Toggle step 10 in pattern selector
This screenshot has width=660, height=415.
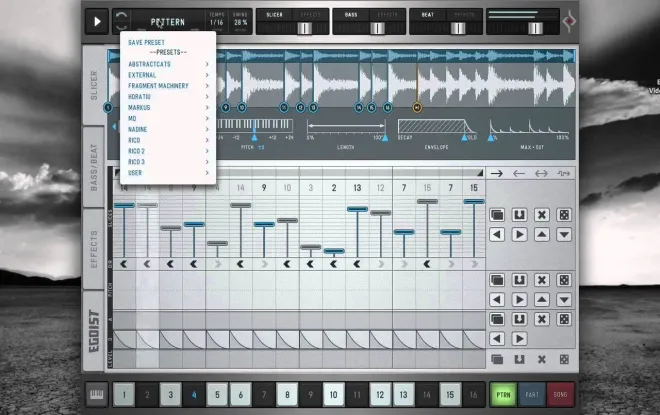(x=333, y=394)
